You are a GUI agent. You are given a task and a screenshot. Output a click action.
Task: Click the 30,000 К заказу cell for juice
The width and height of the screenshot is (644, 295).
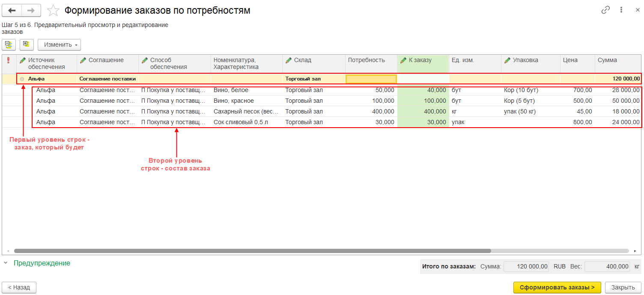(x=423, y=122)
